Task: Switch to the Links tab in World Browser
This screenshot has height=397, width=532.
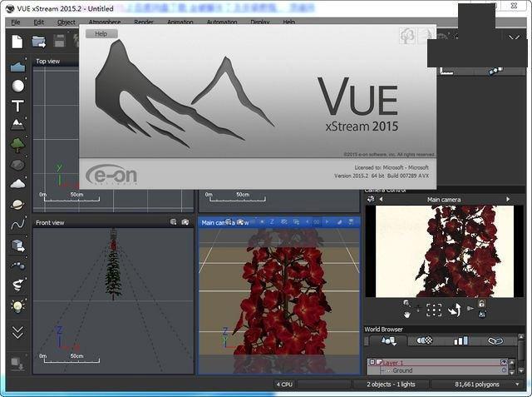Action: click(495, 340)
